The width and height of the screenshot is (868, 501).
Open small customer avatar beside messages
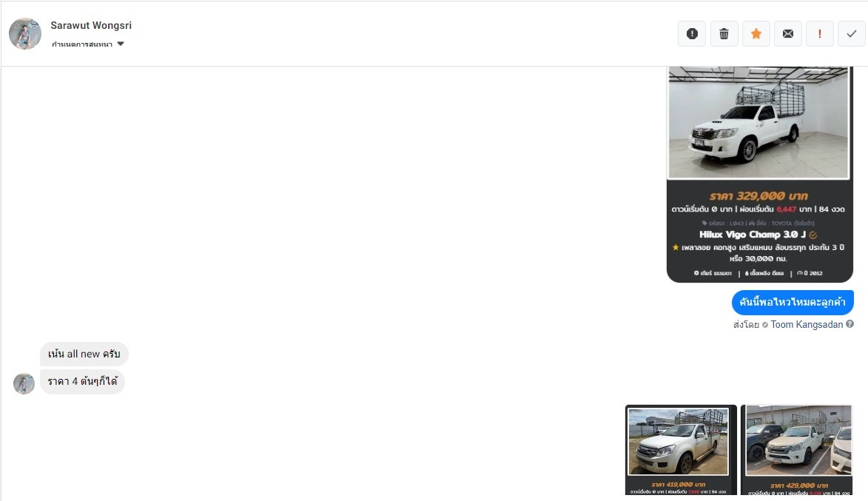[x=24, y=383]
